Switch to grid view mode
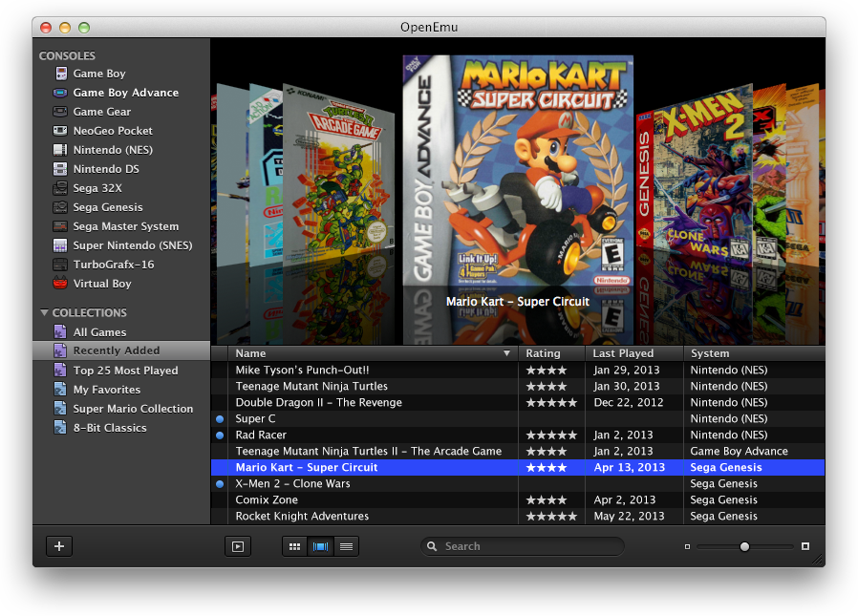Screen dimensions: 858x616 pyautogui.click(x=294, y=546)
